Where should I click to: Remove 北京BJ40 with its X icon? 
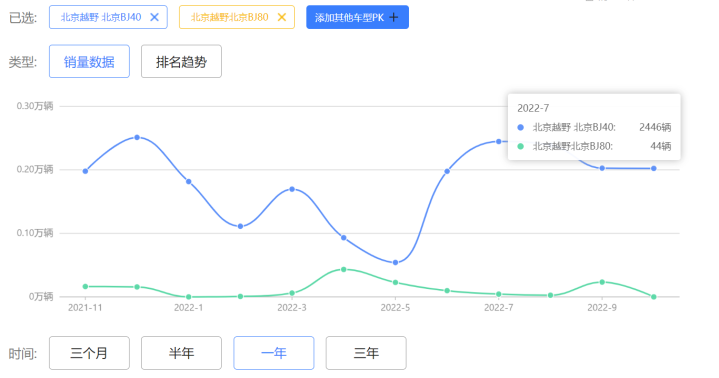[x=155, y=17]
